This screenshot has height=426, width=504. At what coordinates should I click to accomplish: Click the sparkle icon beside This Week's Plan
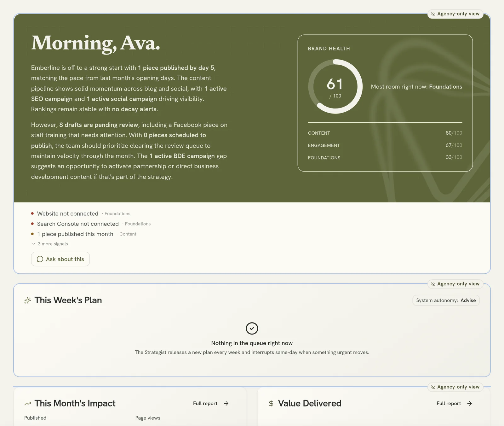pyautogui.click(x=28, y=301)
